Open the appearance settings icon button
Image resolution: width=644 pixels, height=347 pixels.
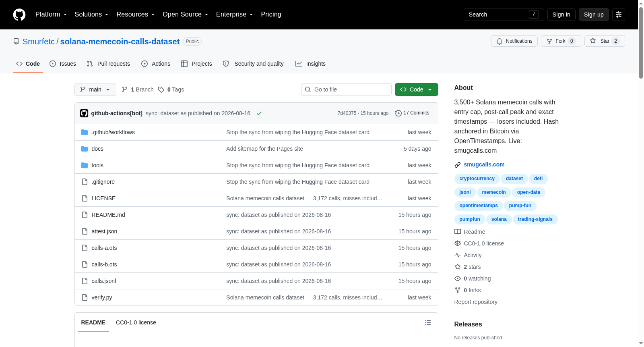[x=619, y=15]
